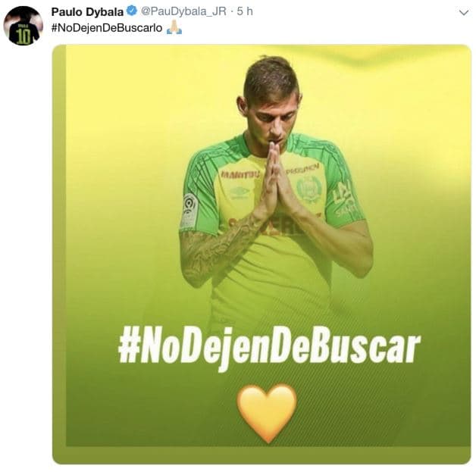The image size is (476, 472).
Task: Expand the tweet options chevron menu
Action: (464, 12)
